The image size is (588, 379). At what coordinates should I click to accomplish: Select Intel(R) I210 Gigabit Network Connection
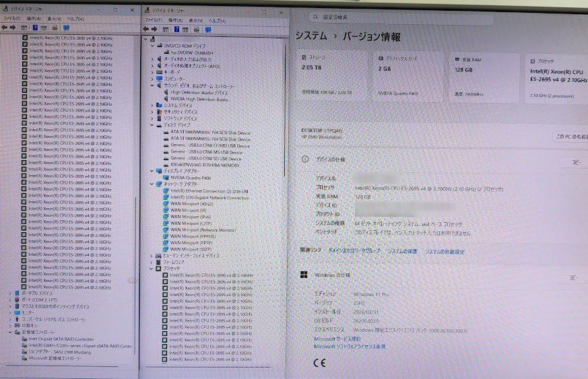tap(209, 197)
